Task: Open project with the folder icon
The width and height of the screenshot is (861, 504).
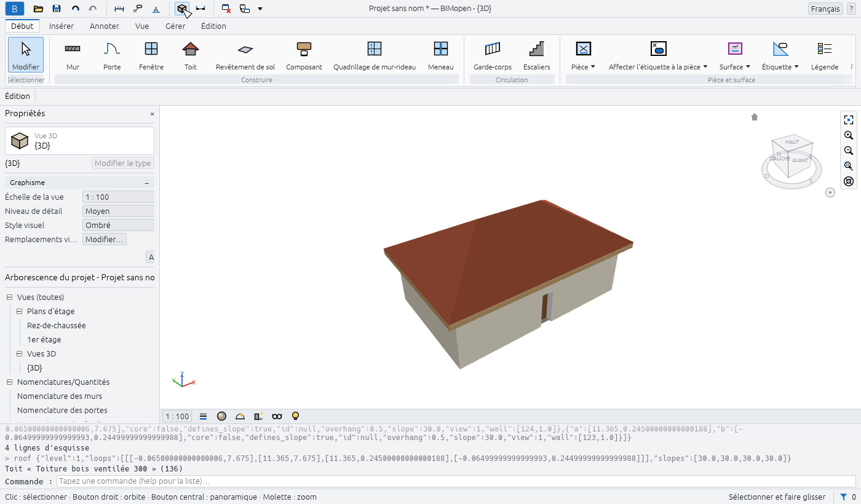Action: (x=38, y=9)
